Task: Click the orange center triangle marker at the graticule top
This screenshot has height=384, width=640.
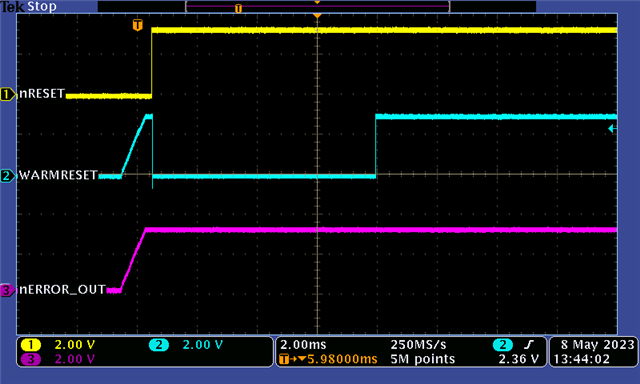Action: [x=317, y=16]
